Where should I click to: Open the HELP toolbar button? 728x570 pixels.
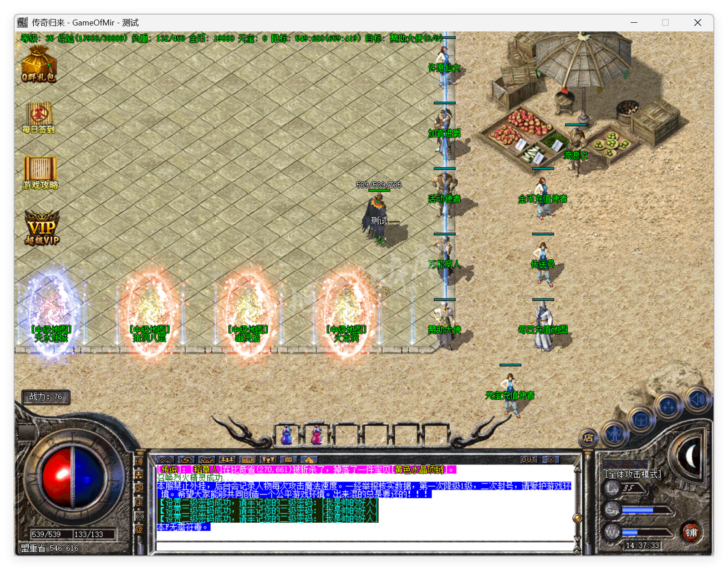coord(248,459)
